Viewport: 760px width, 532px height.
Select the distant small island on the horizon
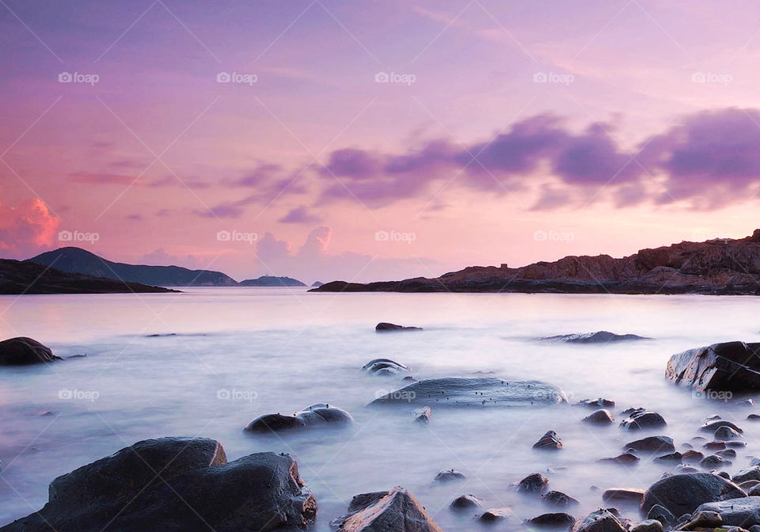[272, 281]
